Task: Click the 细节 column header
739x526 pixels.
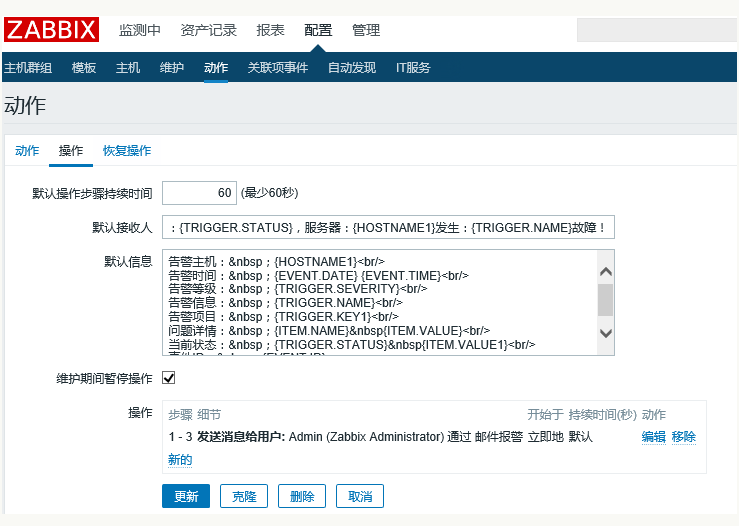Action: [x=209, y=415]
